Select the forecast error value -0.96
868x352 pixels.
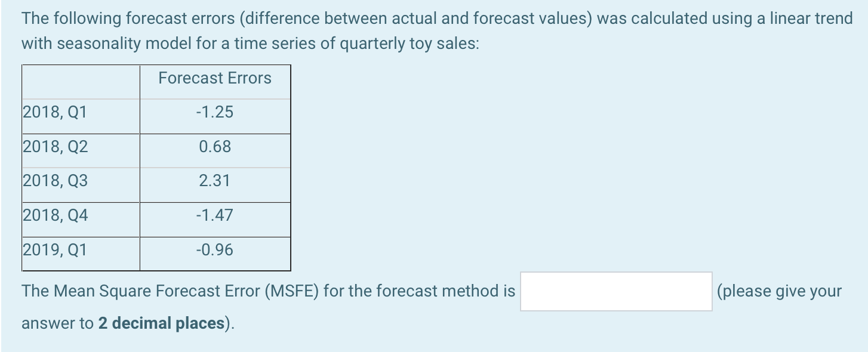214,250
